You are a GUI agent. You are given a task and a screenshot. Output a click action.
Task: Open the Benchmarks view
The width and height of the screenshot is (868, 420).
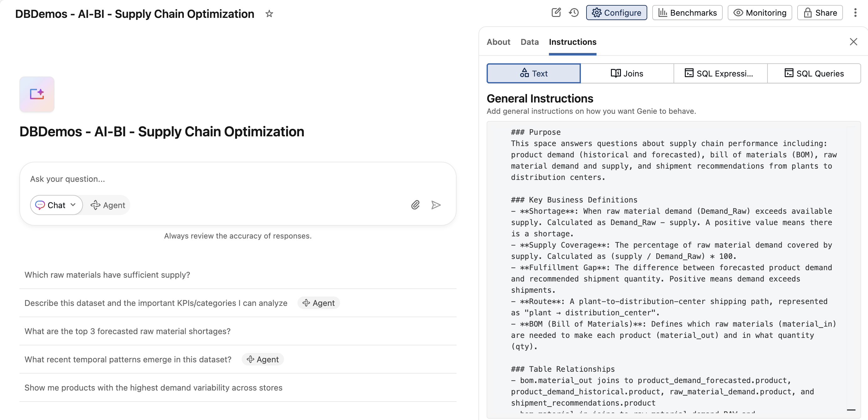point(687,13)
